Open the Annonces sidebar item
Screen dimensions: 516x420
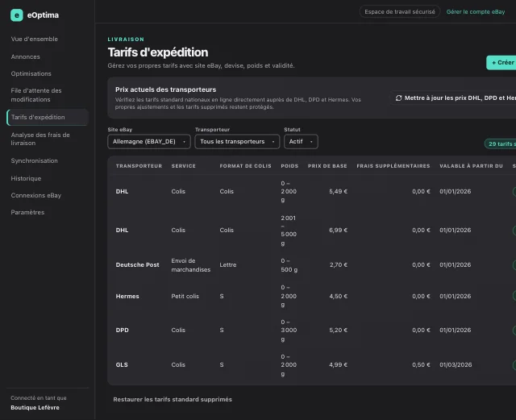25,56
